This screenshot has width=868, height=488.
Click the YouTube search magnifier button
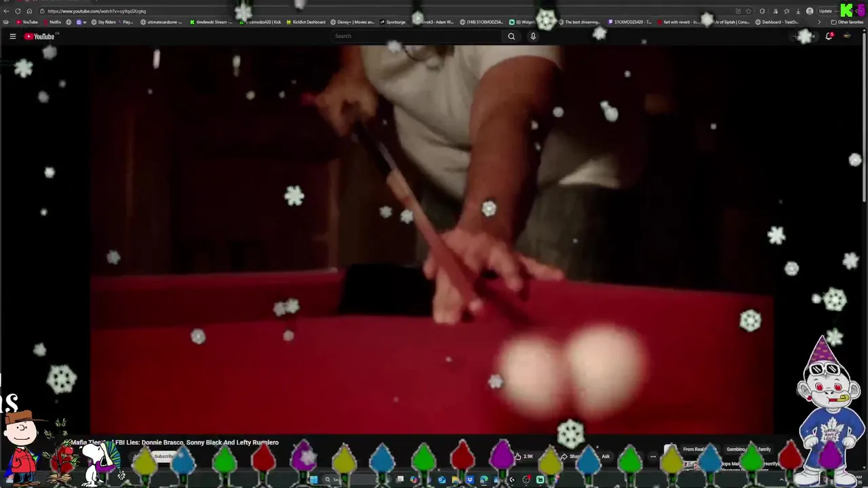pyautogui.click(x=511, y=37)
